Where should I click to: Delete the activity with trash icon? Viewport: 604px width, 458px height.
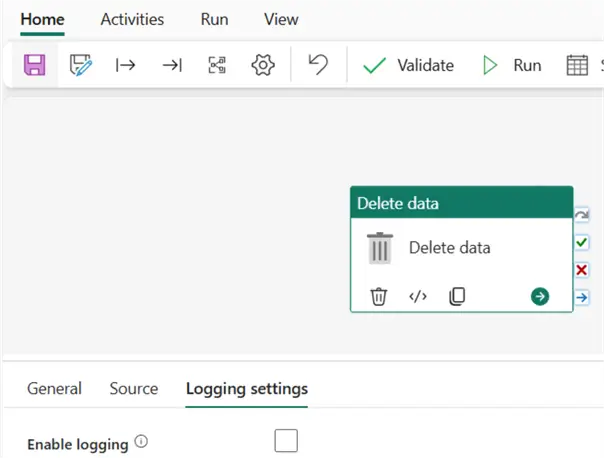pos(379,296)
